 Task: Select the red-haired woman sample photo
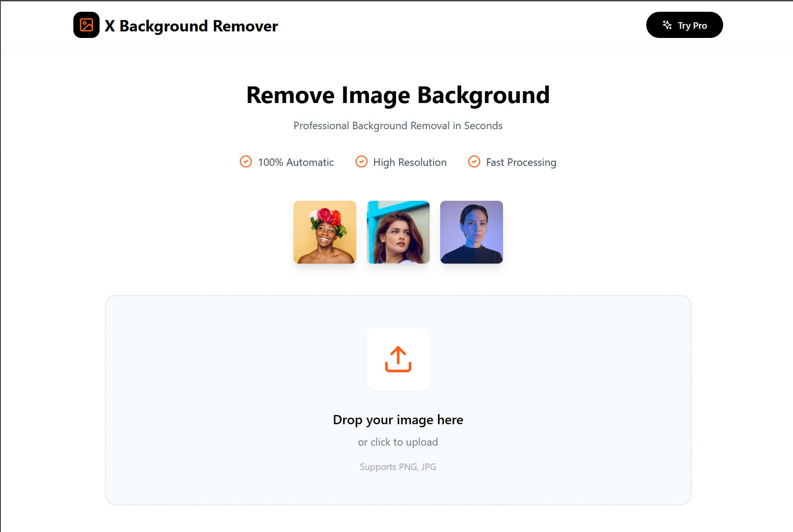click(x=398, y=232)
